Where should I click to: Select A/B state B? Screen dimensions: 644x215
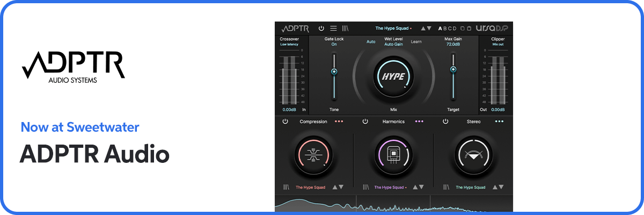point(445,28)
